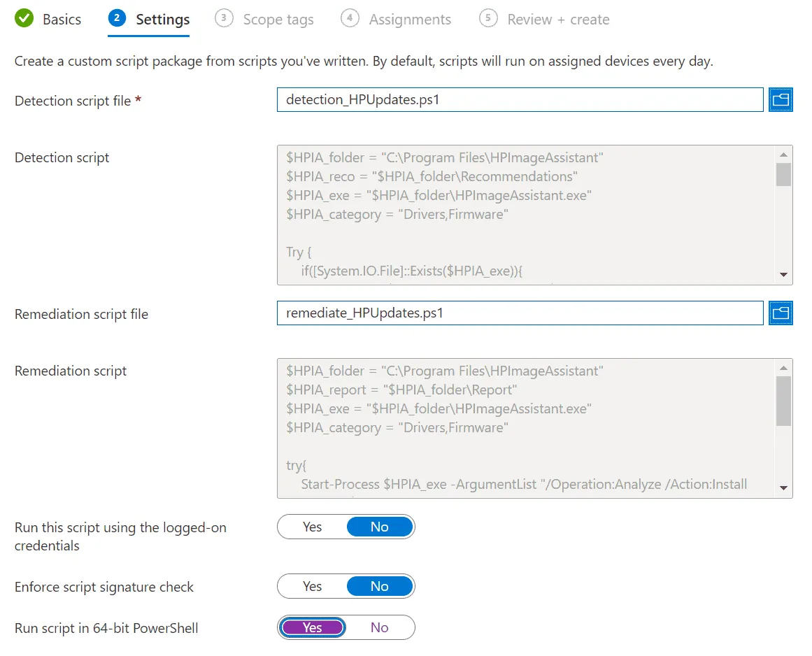
Task: Browse for the remediation script file
Action: tap(781, 313)
